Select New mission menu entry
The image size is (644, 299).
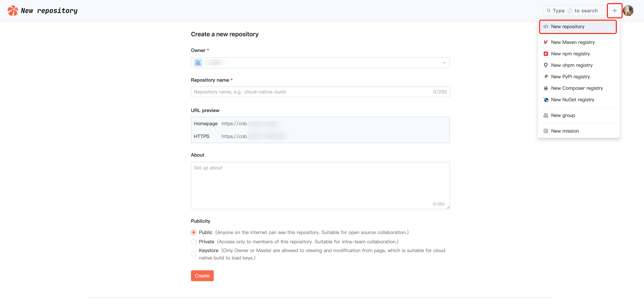pyautogui.click(x=565, y=131)
